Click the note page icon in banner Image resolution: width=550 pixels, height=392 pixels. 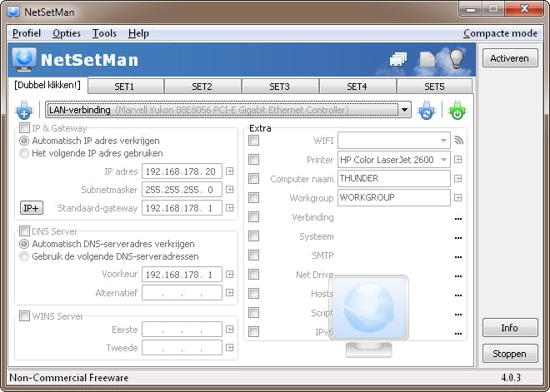pos(427,60)
